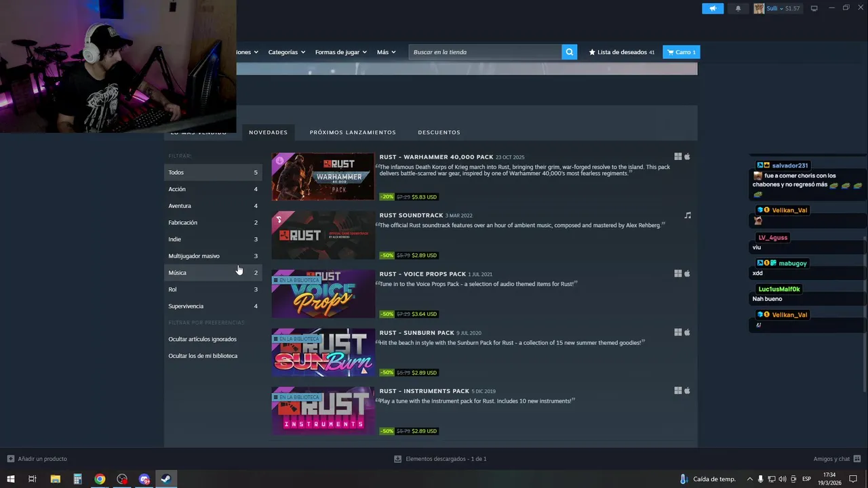868x488 pixels.
Task: Filter by Música
Action: pos(213,272)
